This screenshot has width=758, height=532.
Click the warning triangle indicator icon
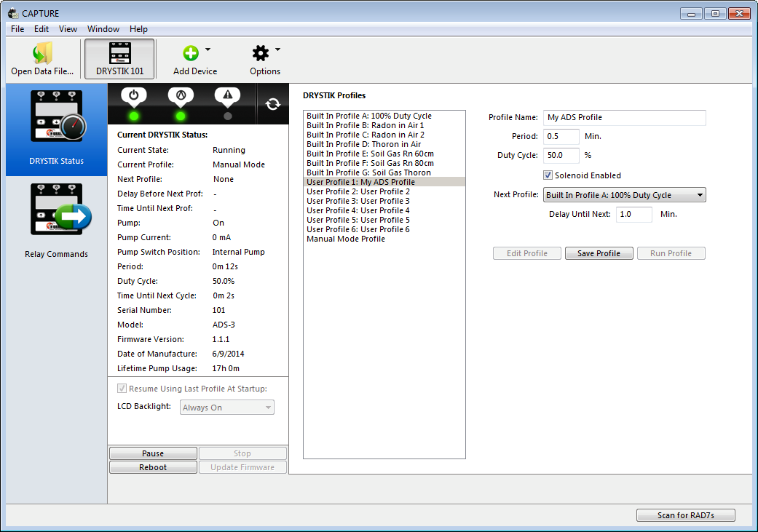click(x=227, y=95)
